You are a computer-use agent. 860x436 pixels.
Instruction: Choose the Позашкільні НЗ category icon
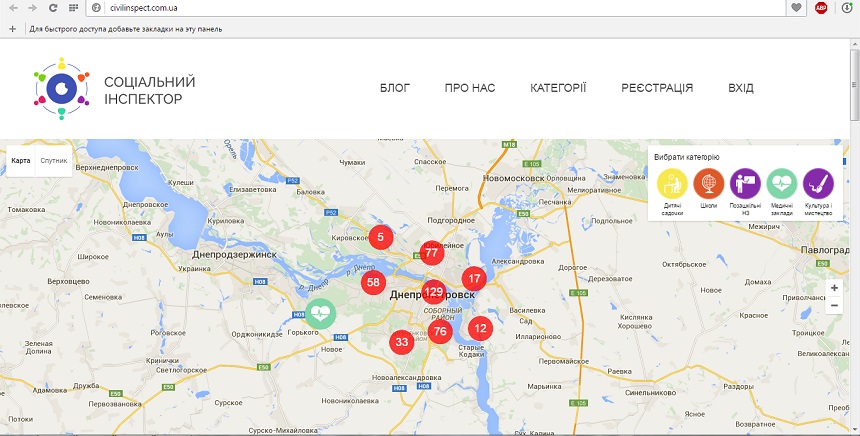pos(745,184)
